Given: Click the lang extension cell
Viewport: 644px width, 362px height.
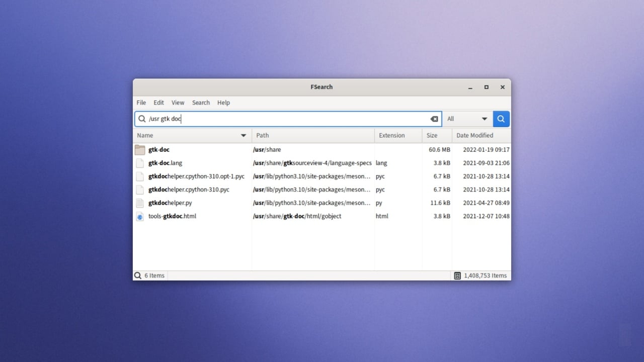Looking at the screenshot, I should (381, 163).
